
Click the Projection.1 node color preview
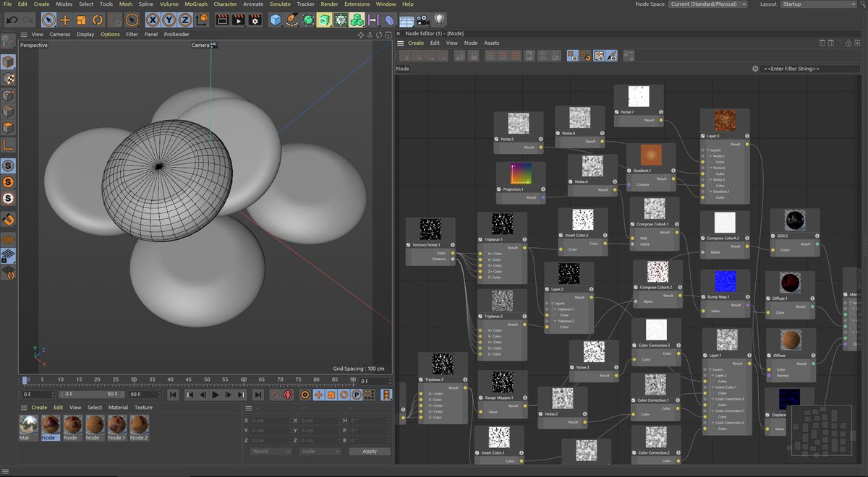(x=522, y=174)
